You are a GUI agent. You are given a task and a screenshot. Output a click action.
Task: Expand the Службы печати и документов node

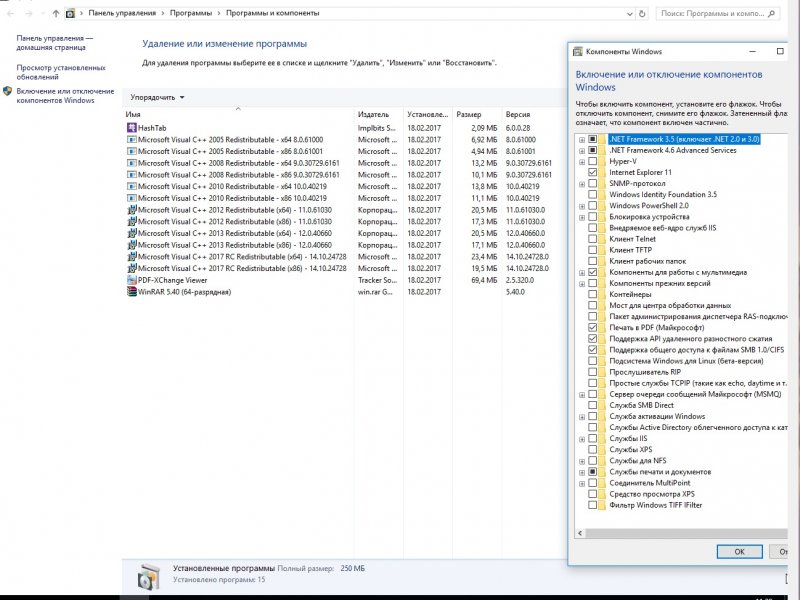582,472
